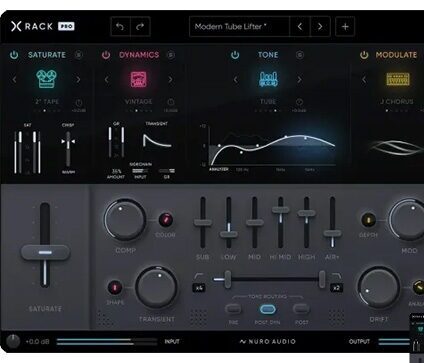424x363 pixels.
Task: Click the Air+ band fader
Action: 332,223
